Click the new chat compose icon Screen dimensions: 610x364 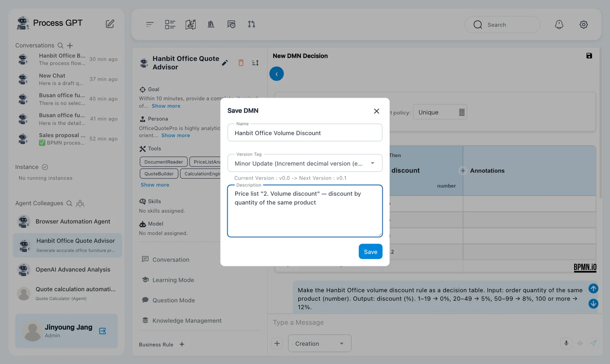(x=110, y=24)
